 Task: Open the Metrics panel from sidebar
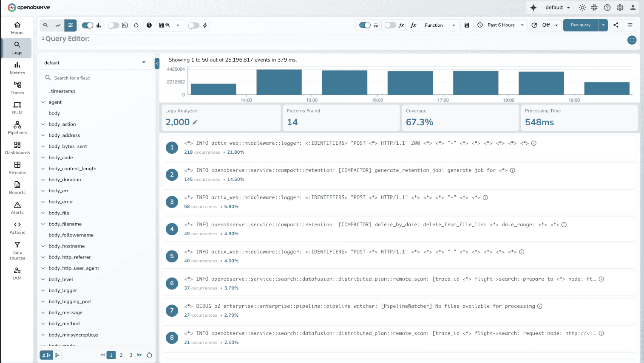(x=17, y=67)
